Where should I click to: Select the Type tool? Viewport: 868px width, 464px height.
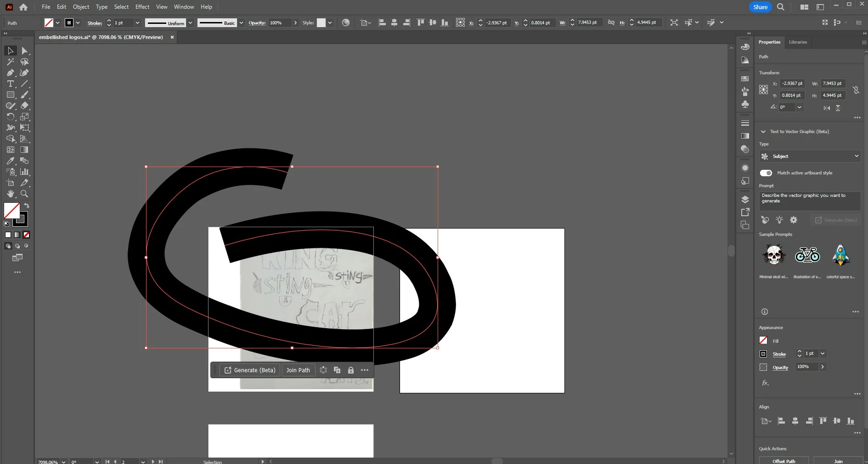point(11,84)
